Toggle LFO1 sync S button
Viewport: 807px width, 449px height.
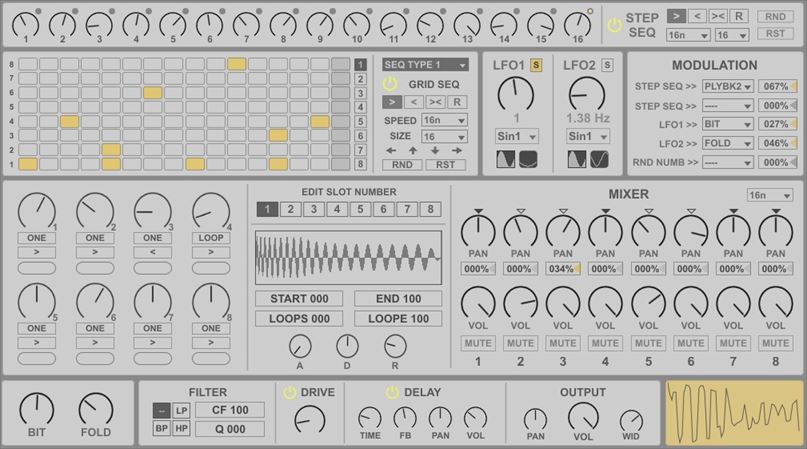(x=536, y=65)
